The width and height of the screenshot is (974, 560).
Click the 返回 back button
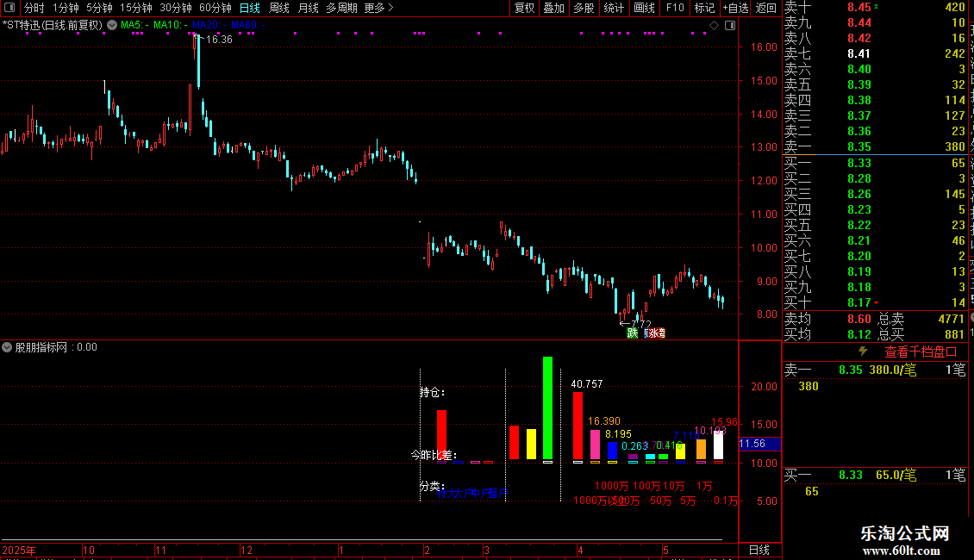(766, 8)
